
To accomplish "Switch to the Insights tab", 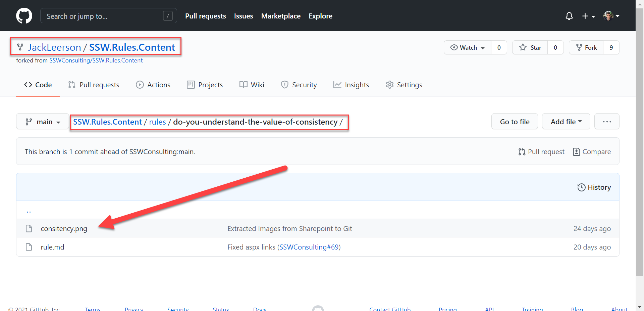I will [351, 85].
